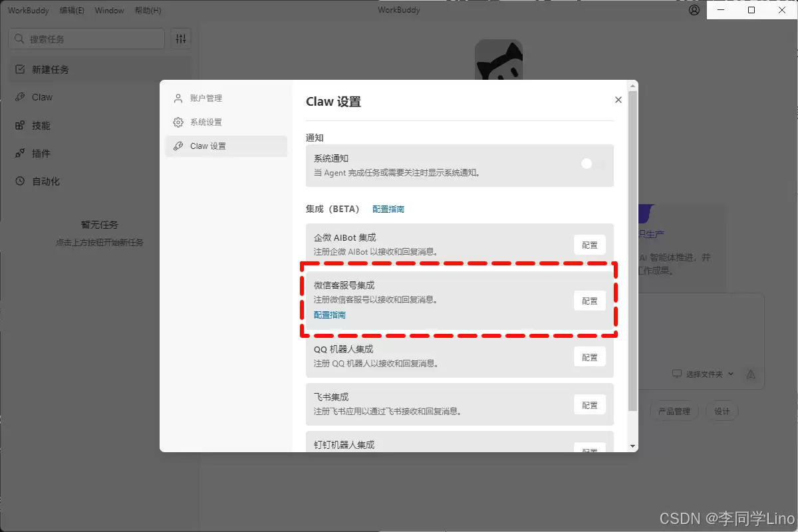
Task: Open the user account profile icon
Action: pos(694,11)
